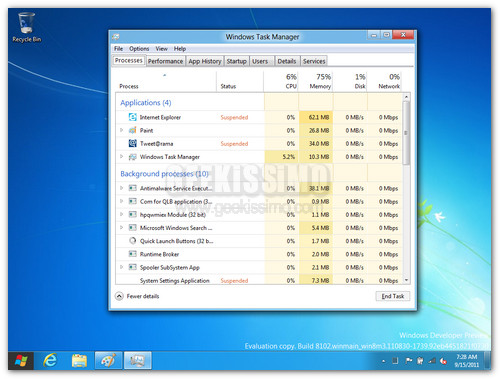Expand hpqwmiex Module row

pyautogui.click(x=122, y=214)
